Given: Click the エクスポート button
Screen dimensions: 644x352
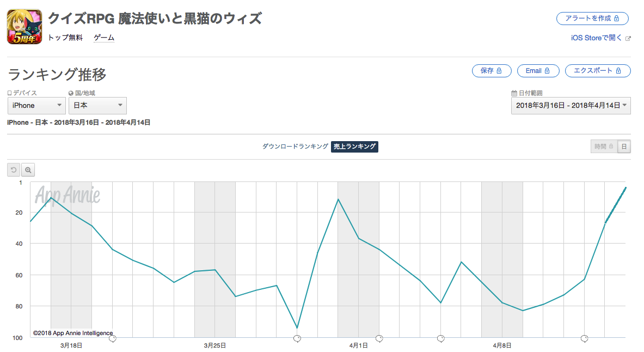Looking at the screenshot, I should pyautogui.click(x=598, y=71).
